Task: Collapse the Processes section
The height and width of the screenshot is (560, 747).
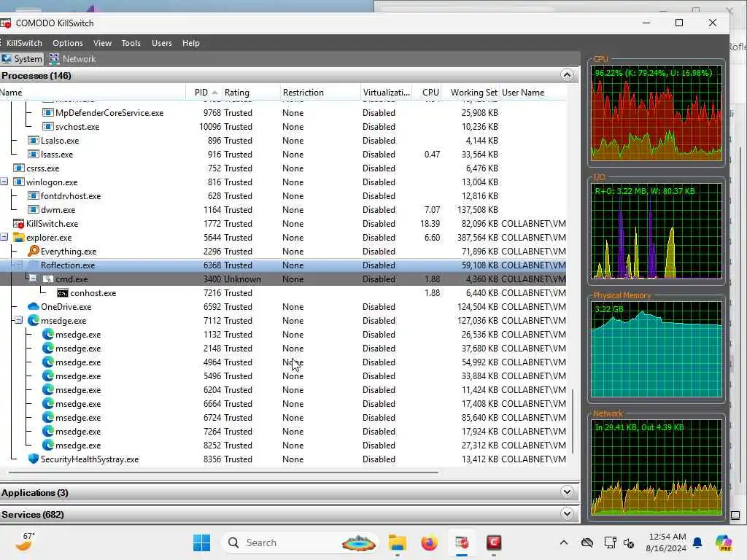Action: 567,75
